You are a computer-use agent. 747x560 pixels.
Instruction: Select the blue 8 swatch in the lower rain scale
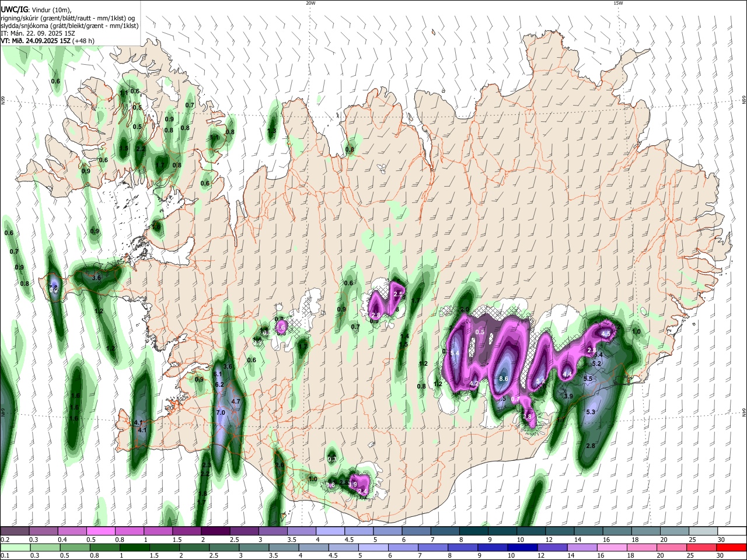pyautogui.click(x=462, y=548)
